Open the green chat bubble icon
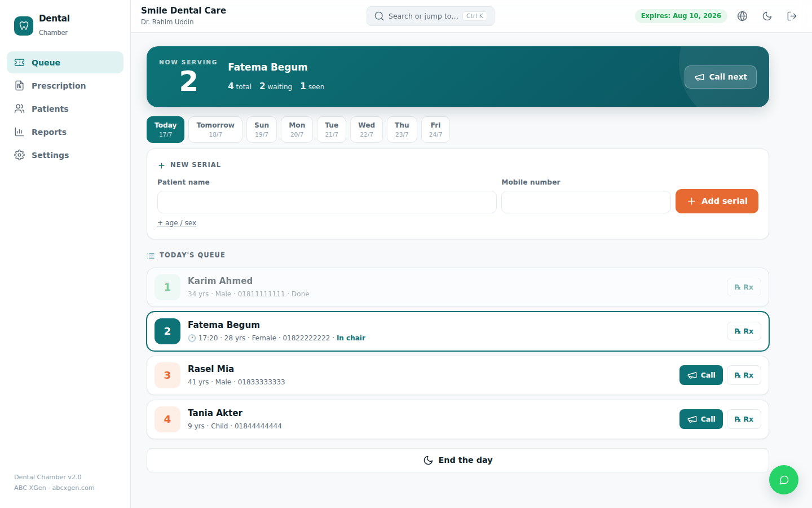The height and width of the screenshot is (508, 812). tap(784, 480)
